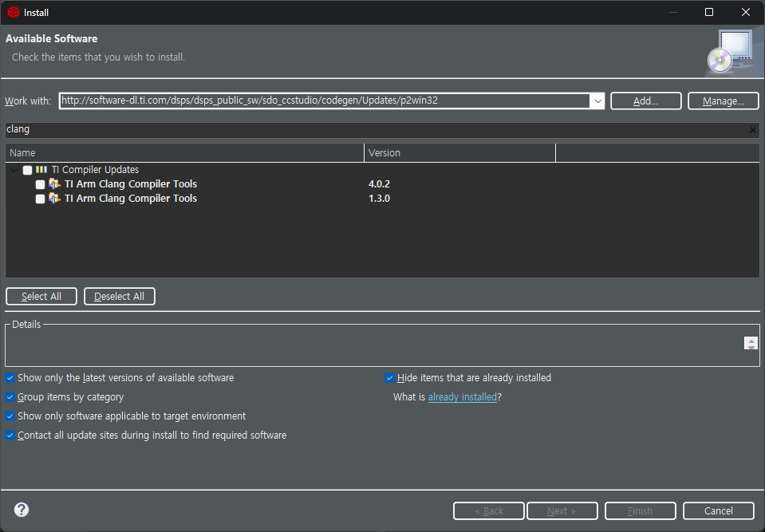The image size is (765, 532).
Task: Close the Install dialog window
Action: [x=746, y=12]
